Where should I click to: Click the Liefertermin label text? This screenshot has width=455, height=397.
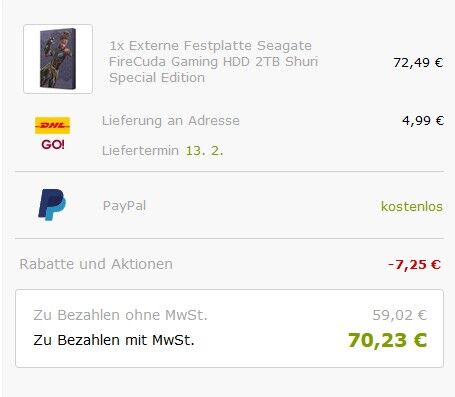click(x=140, y=151)
